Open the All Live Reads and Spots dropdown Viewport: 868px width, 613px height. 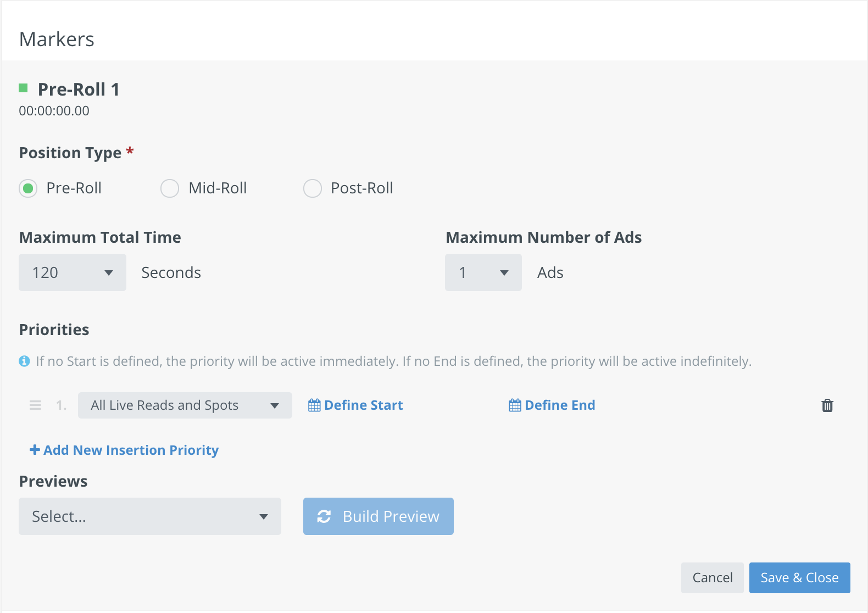(x=185, y=405)
